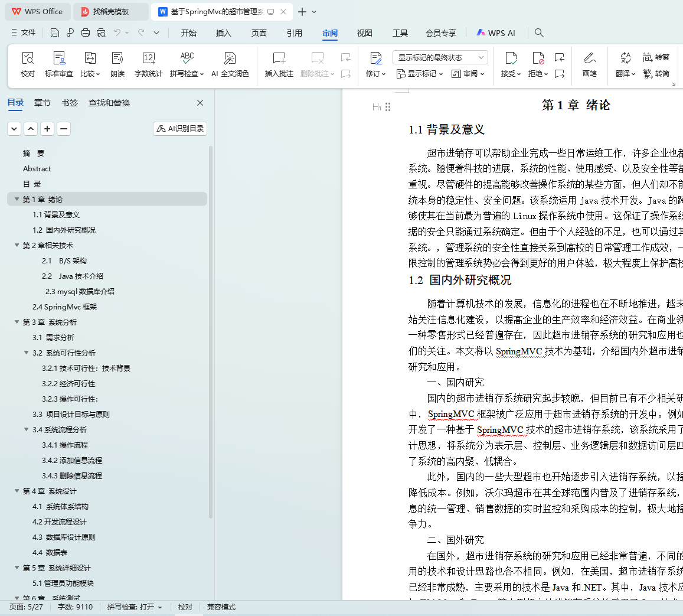Click the print icon in the quick toolbar
Screen dimensions: 683x616
86,32
